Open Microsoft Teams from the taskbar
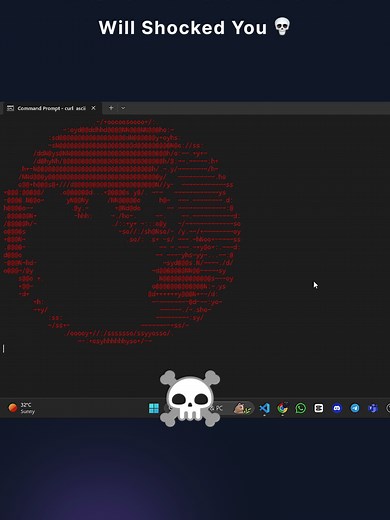 pyautogui.click(x=373, y=408)
